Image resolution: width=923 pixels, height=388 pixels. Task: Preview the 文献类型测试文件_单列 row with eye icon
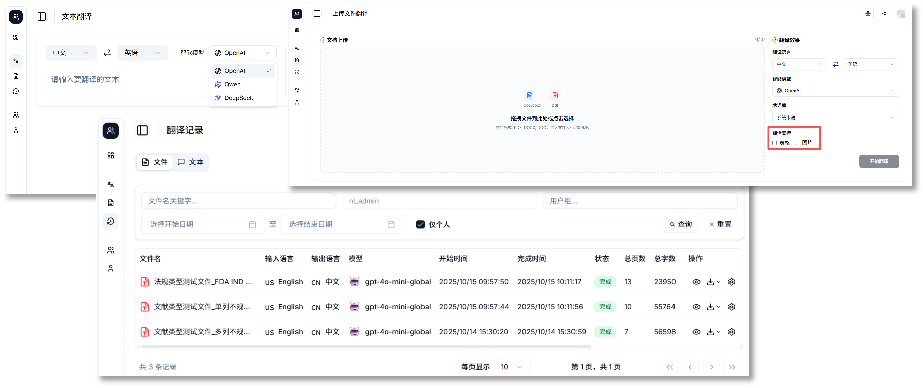pyautogui.click(x=696, y=307)
